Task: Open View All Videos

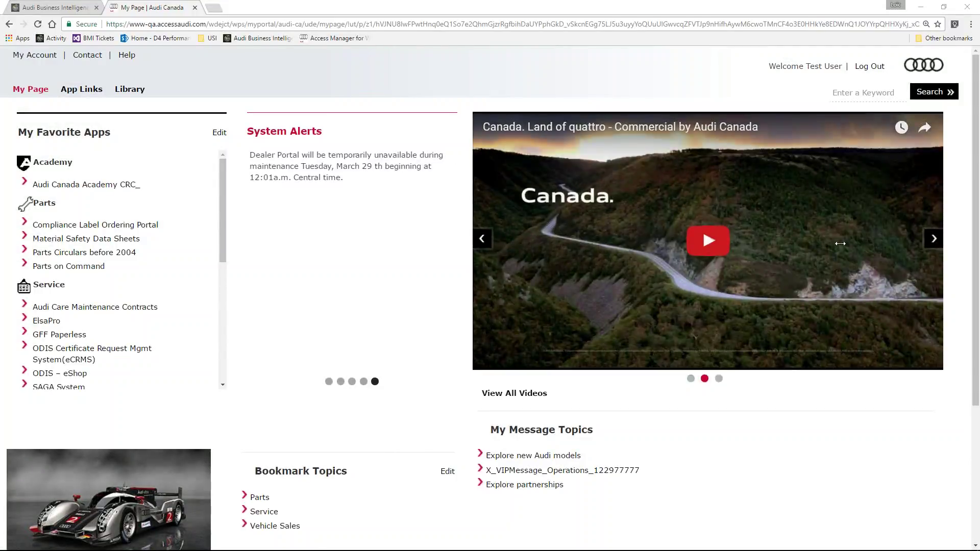Action: click(x=514, y=393)
